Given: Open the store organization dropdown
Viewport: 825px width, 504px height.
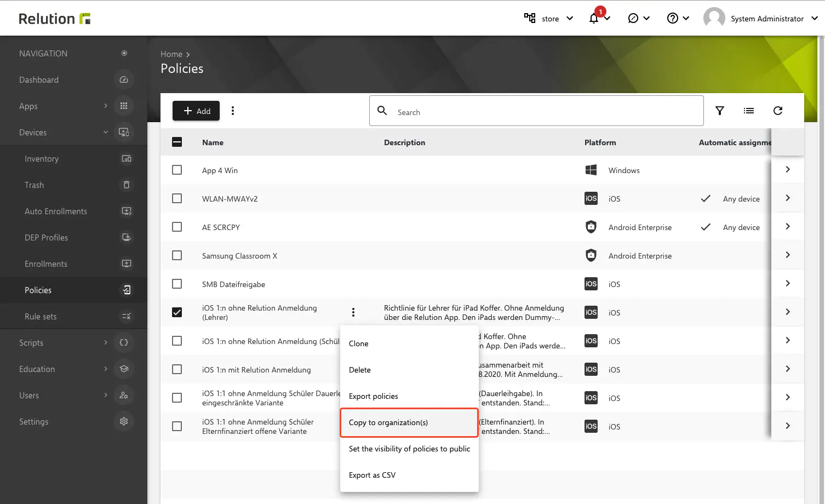Looking at the screenshot, I should tap(549, 19).
